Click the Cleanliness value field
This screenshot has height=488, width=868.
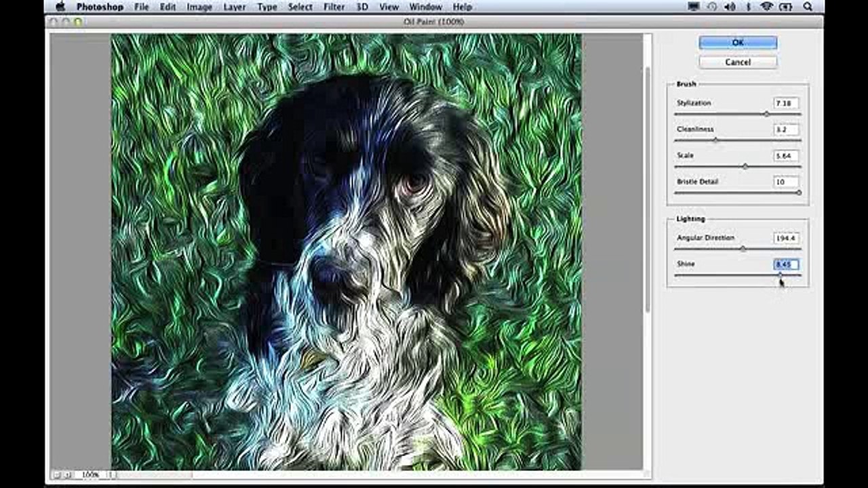786,129
